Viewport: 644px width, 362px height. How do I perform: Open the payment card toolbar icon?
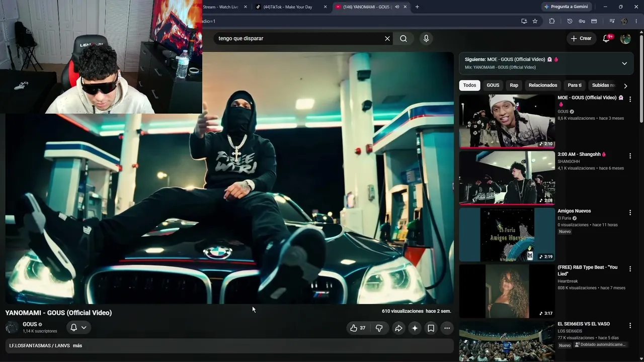594,21
